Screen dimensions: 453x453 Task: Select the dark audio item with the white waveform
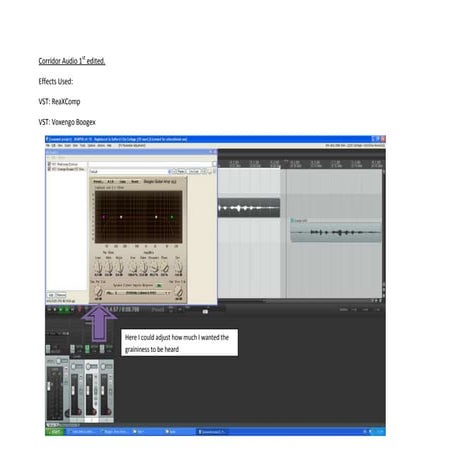[x=249, y=208]
